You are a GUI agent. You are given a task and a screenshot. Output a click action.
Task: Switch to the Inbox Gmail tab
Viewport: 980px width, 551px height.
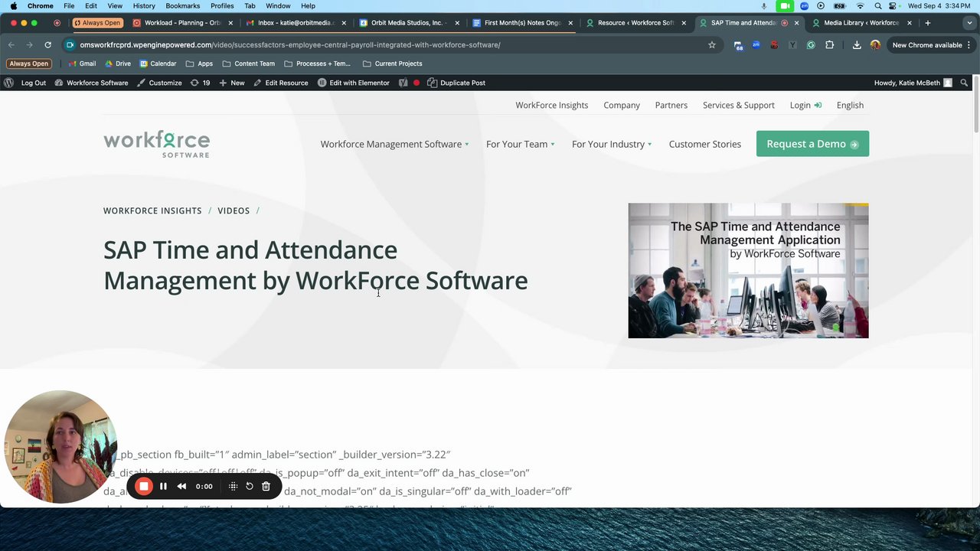click(296, 23)
